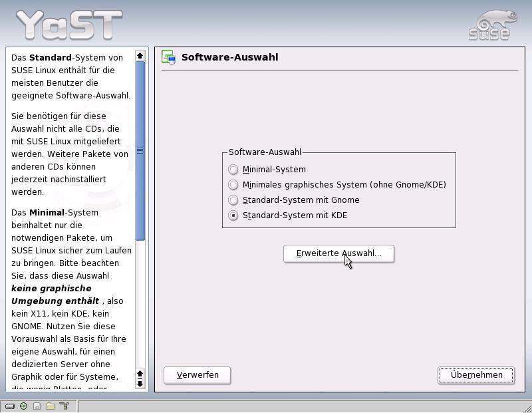
Task: Click the bold word "Standard" in help text
Action: click(x=51, y=58)
